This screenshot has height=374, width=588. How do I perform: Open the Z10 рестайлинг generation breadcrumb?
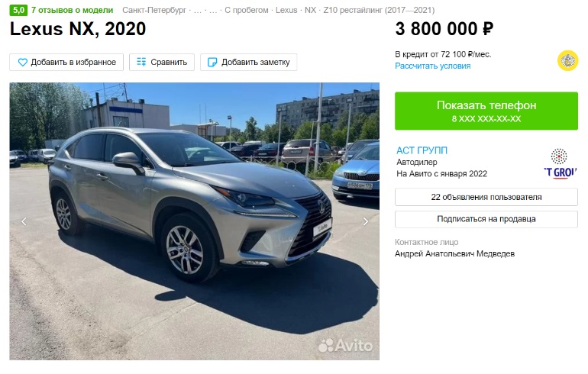pyautogui.click(x=379, y=10)
